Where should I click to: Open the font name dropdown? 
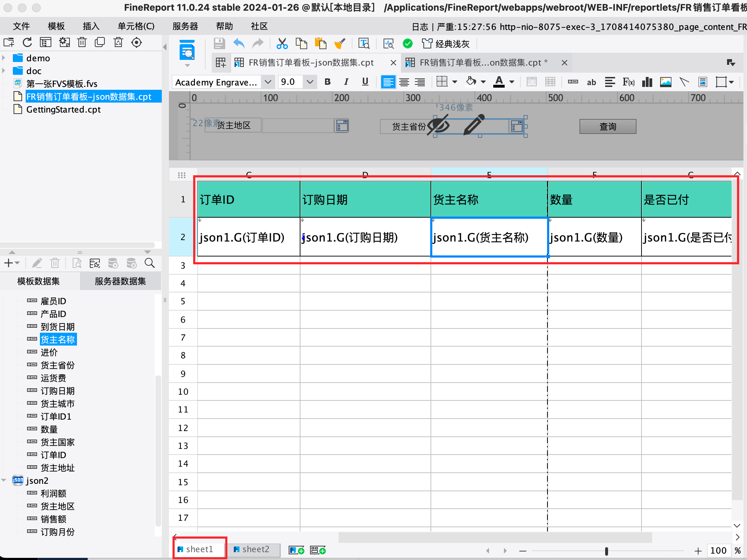coord(268,82)
